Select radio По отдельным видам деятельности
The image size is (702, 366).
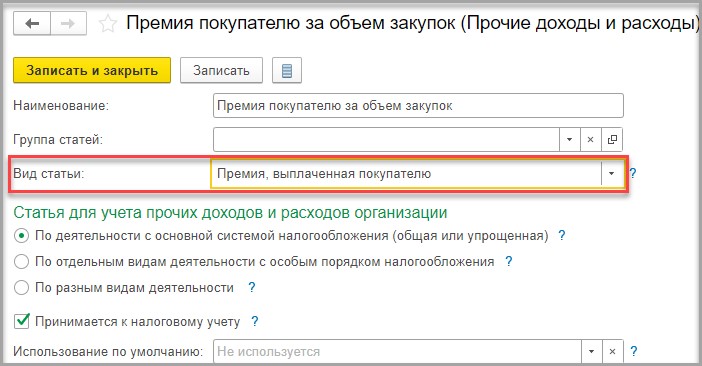pos(21,261)
